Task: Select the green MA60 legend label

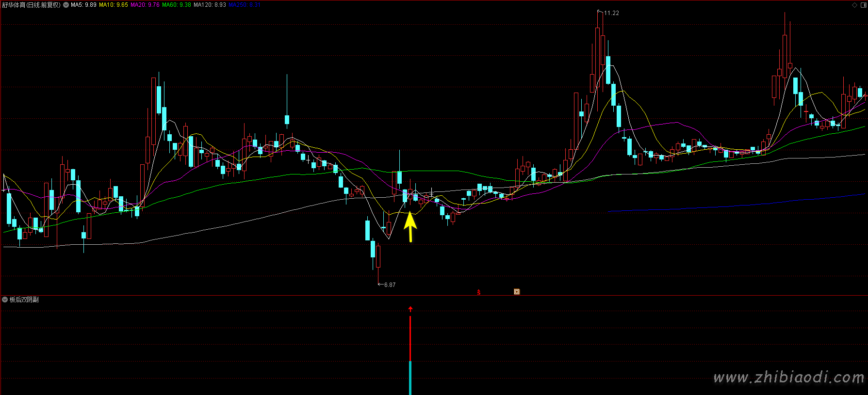Action: [x=177, y=5]
